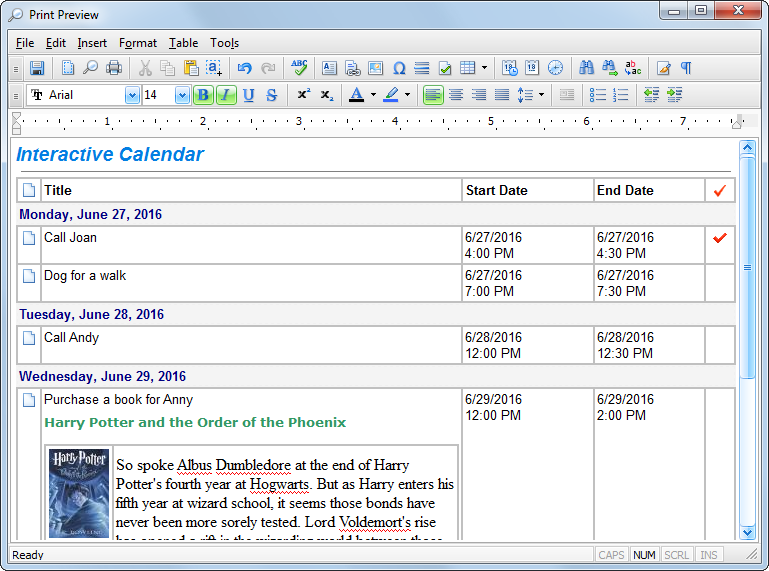The height and width of the screenshot is (571, 769).
Task: Expand the line spacing dropdown arrow
Action: (541, 95)
